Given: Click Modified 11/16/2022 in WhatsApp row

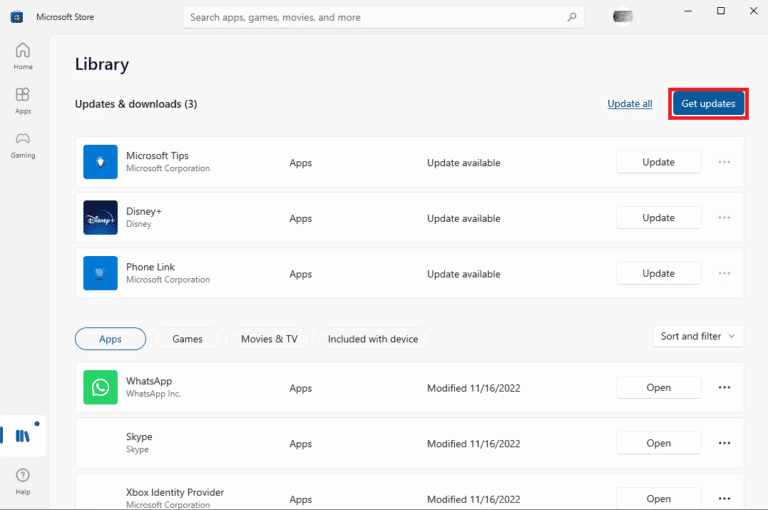Looking at the screenshot, I should 473,388.
